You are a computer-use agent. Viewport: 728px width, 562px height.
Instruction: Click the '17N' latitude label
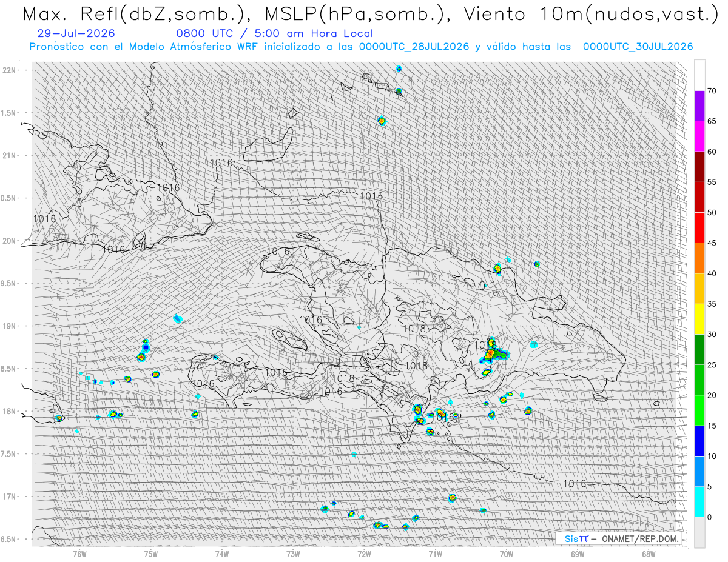(x=10, y=497)
